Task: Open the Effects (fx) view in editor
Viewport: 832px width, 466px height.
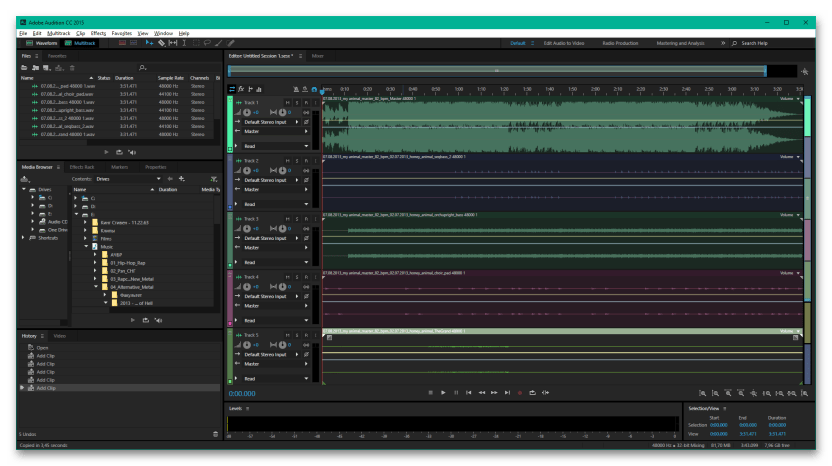Action: pyautogui.click(x=241, y=89)
